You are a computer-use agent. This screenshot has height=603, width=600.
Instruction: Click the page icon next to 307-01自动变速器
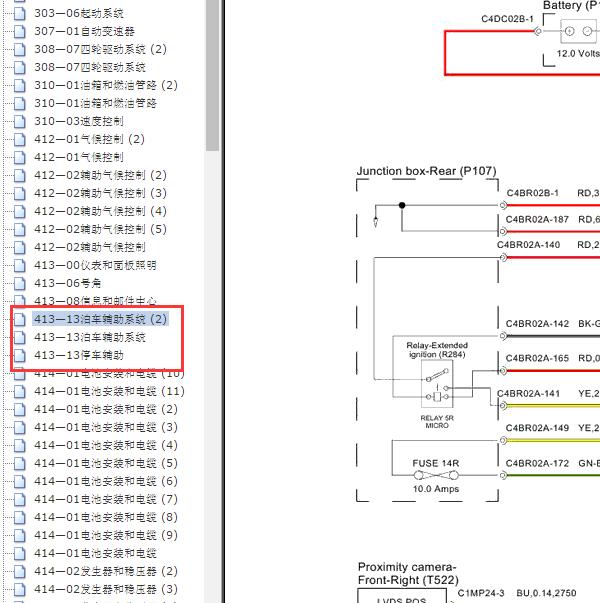[20, 32]
